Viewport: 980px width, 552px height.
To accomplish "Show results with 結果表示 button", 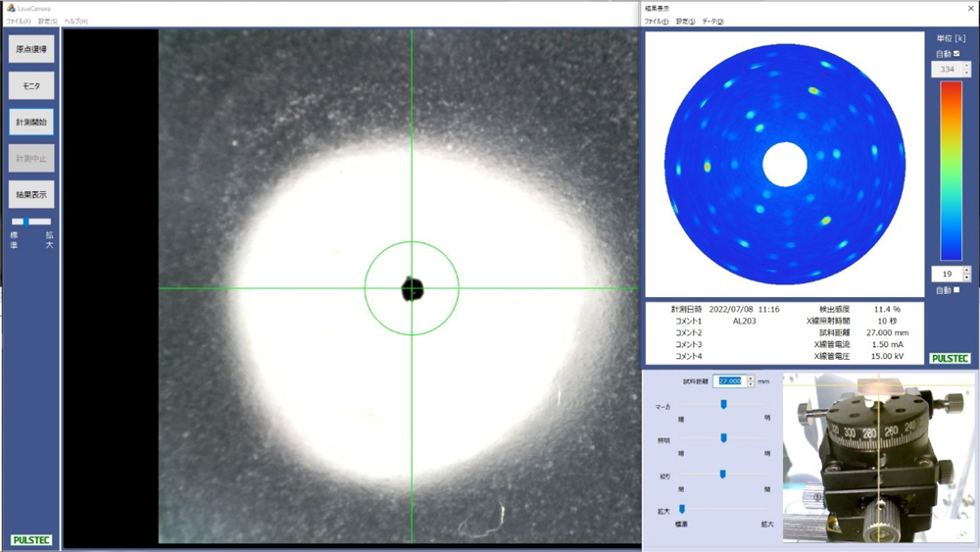I will click(x=31, y=194).
